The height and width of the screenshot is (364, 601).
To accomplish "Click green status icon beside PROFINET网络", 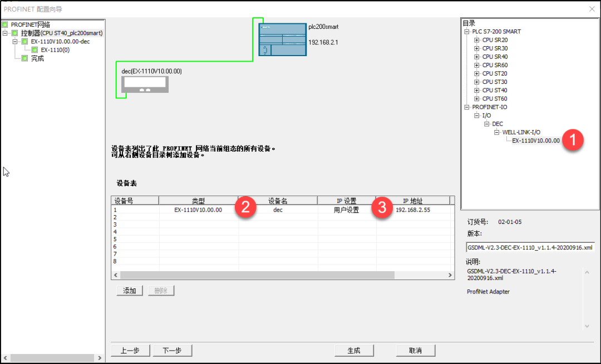I will click(5, 24).
